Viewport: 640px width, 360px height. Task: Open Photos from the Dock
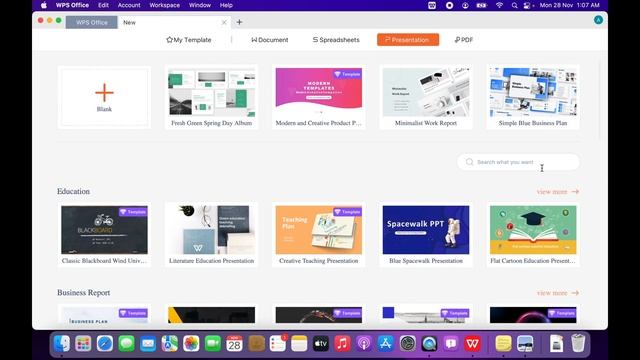[191, 344]
